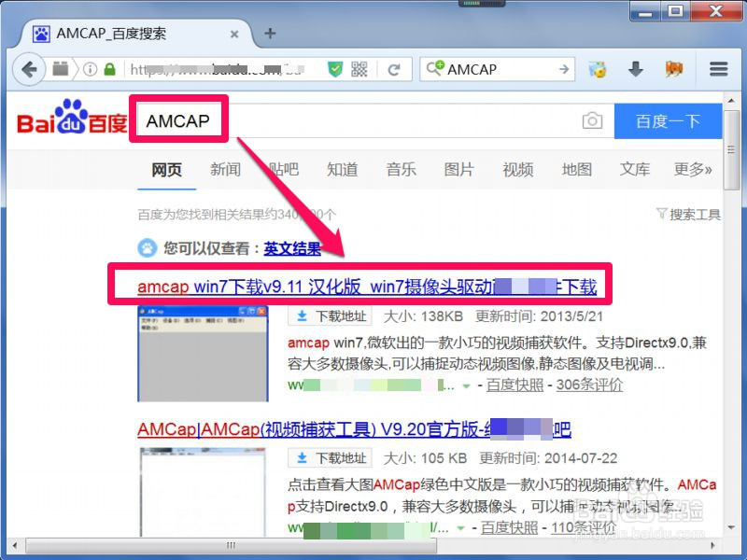This screenshot has width=747, height=560.
Task: Click the Baidu camera image search icon
Action: tap(592, 121)
